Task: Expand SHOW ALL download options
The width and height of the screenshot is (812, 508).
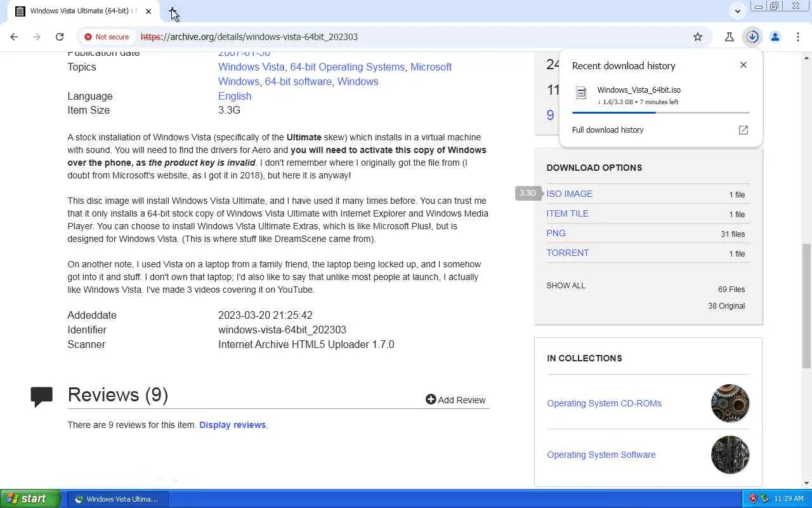Action: tap(566, 286)
